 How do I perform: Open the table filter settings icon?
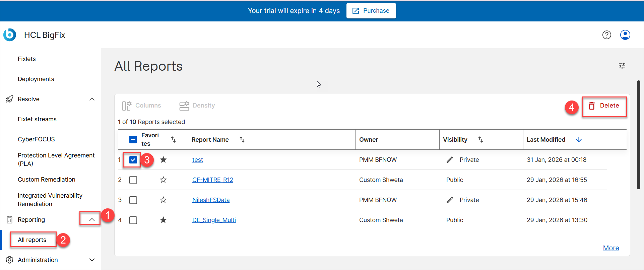click(x=622, y=66)
